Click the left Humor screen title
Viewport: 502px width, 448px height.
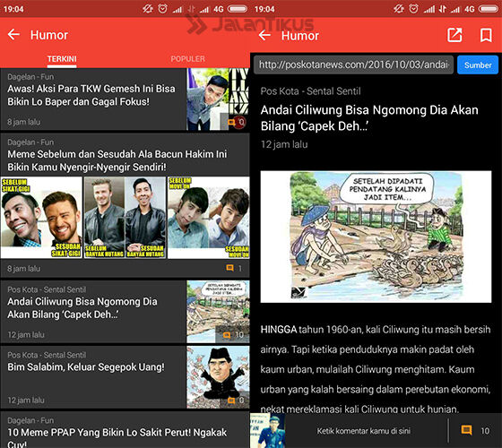tap(49, 35)
